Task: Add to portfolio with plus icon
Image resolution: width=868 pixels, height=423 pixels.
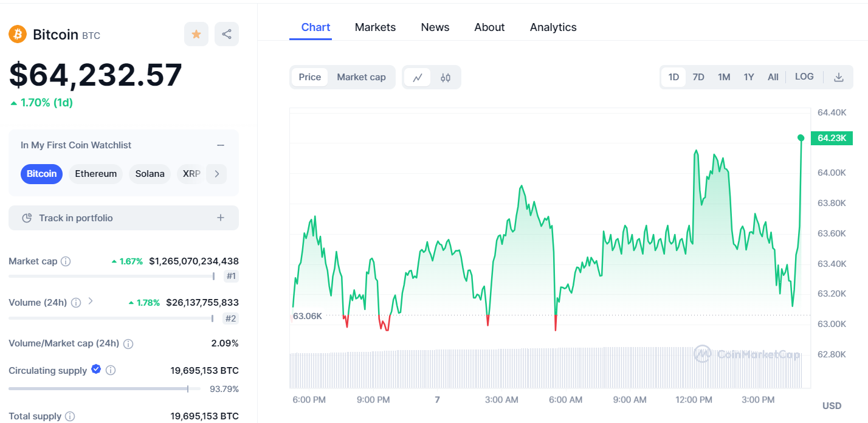Action: pyautogui.click(x=221, y=218)
